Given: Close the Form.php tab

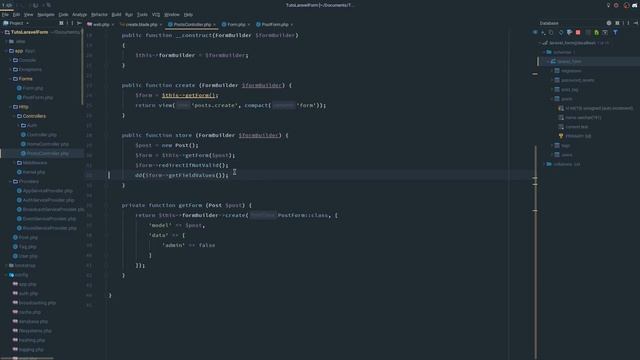Looking at the screenshot, I should [249, 24].
